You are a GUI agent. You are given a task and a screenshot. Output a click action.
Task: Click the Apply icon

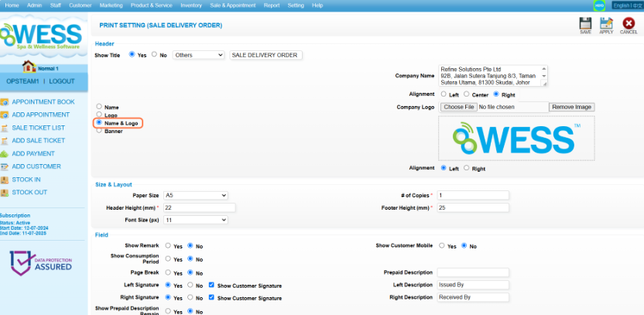606,23
